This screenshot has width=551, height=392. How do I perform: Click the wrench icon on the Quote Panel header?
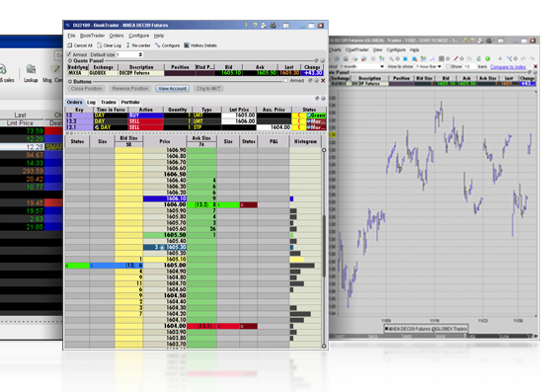click(x=316, y=61)
